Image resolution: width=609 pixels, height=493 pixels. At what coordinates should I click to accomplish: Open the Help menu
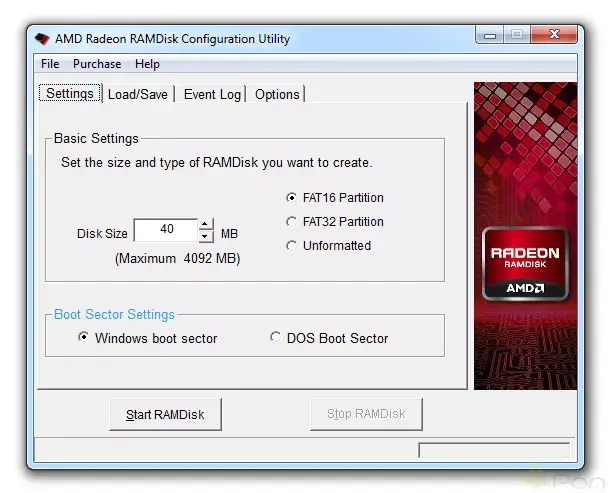147,64
